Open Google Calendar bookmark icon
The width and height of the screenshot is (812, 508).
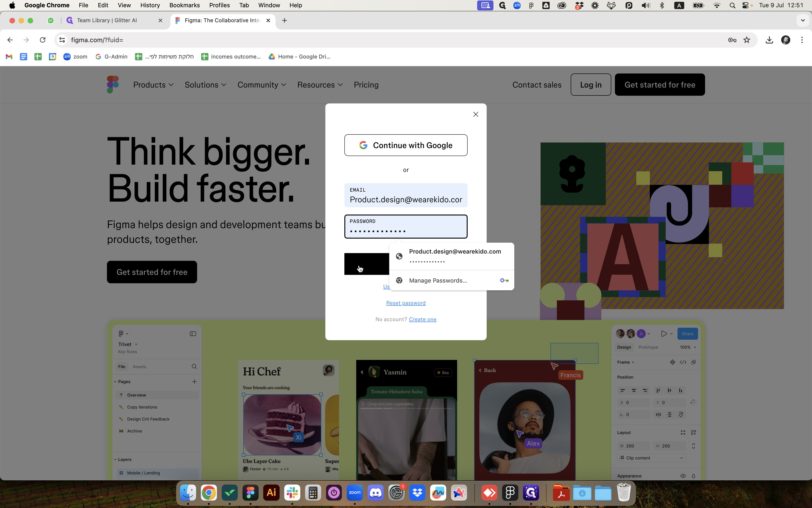click(x=52, y=56)
